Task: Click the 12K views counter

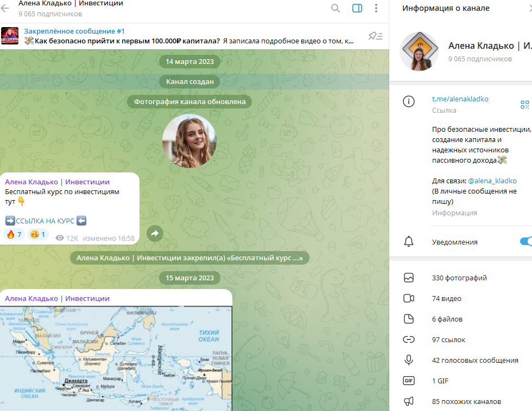Action: click(67, 238)
